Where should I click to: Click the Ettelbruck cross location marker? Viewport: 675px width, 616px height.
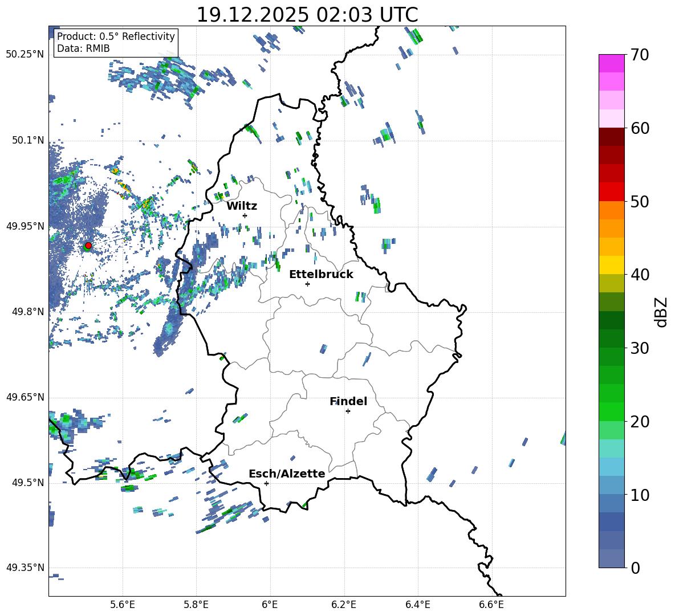point(307,284)
